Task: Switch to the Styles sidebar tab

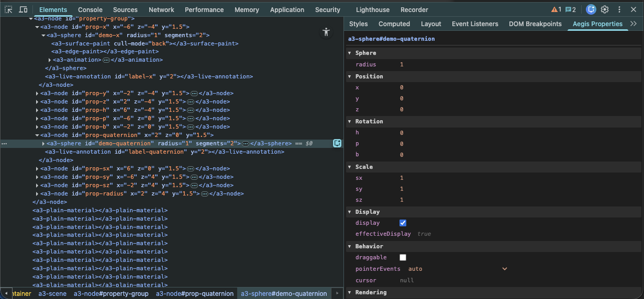Action: click(358, 24)
